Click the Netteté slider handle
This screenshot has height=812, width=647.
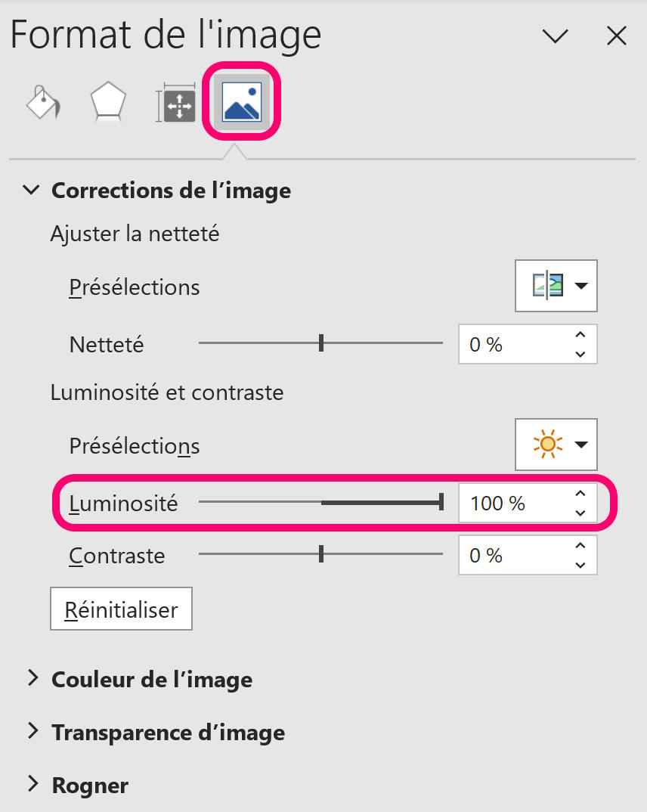click(x=321, y=342)
